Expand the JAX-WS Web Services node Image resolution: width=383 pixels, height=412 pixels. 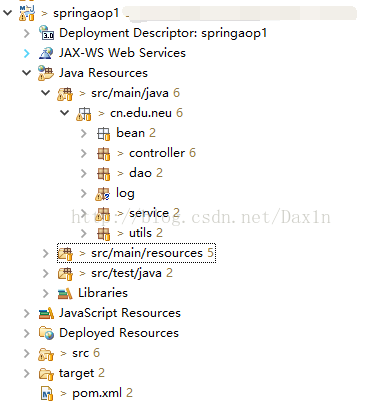click(27, 53)
